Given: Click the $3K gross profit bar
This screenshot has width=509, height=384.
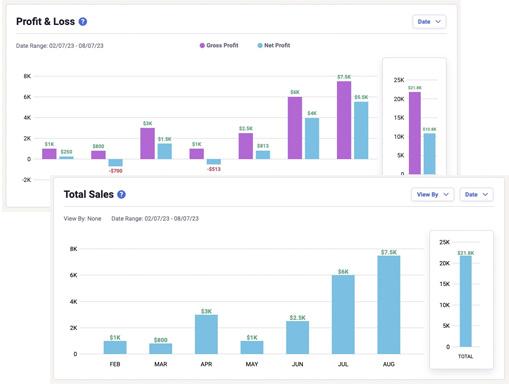Looking at the screenshot, I should [x=147, y=143].
